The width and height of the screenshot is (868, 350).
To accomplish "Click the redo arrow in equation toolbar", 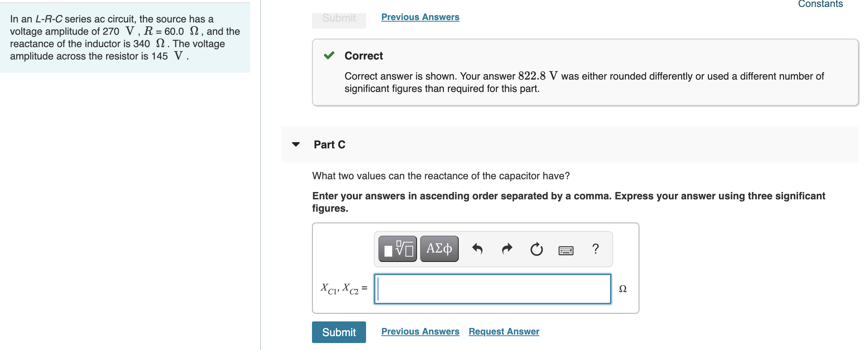I will click(x=507, y=248).
